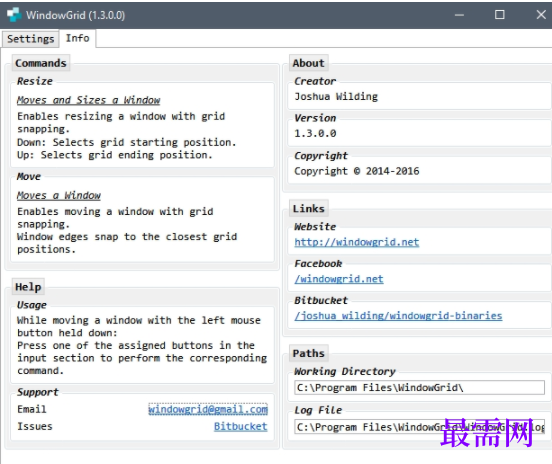Click the version value 1.3.0.0
The height and width of the screenshot is (464, 552).
315,133
